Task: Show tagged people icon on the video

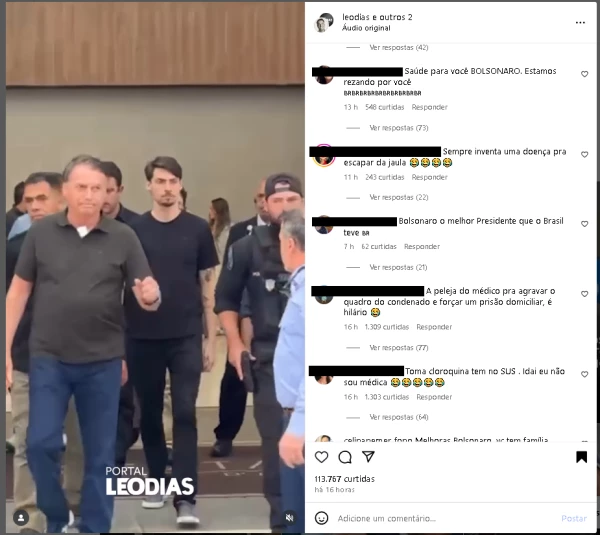Action: (21, 518)
